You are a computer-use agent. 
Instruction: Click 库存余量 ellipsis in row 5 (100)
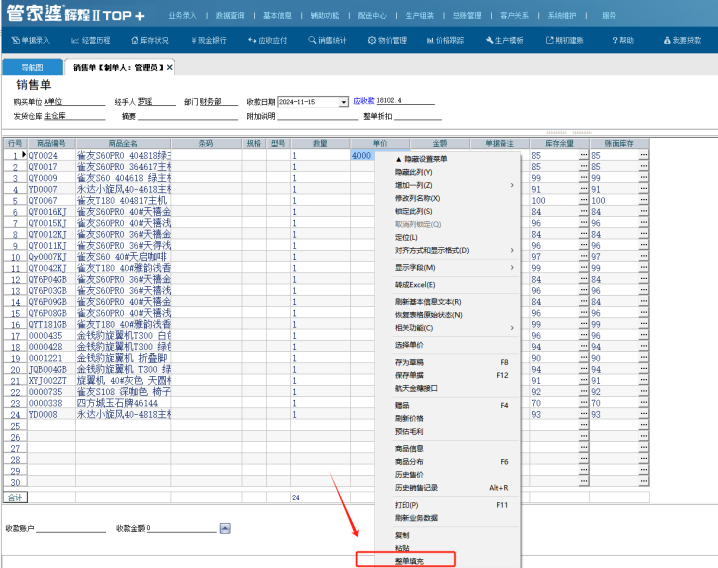(583, 200)
